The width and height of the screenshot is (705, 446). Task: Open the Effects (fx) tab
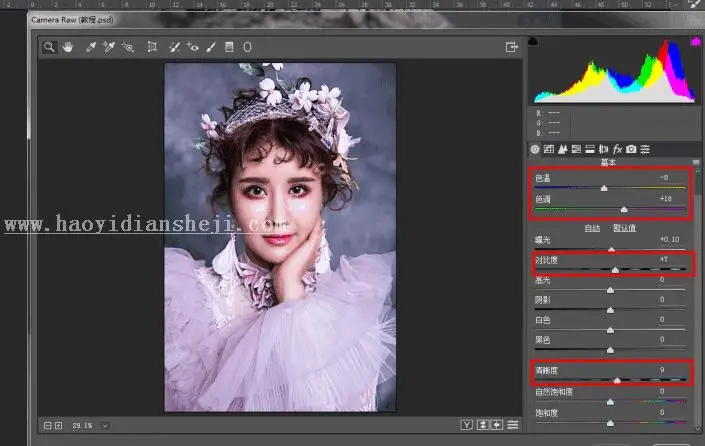pyautogui.click(x=617, y=149)
